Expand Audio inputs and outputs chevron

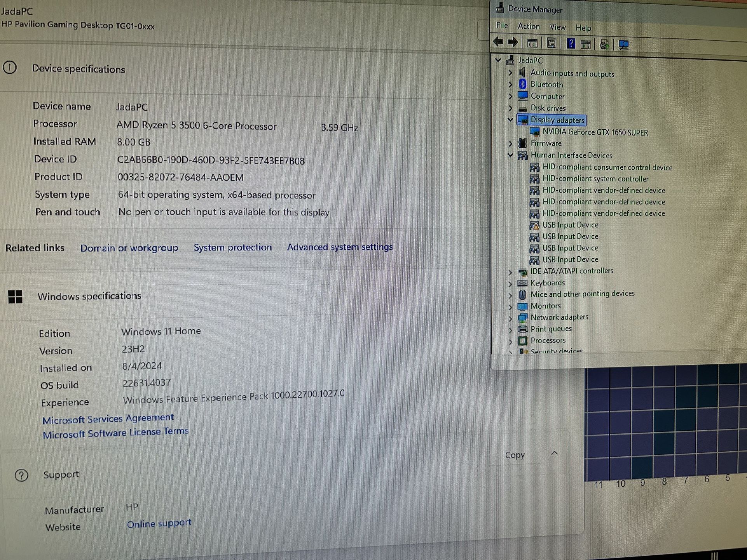tap(510, 73)
